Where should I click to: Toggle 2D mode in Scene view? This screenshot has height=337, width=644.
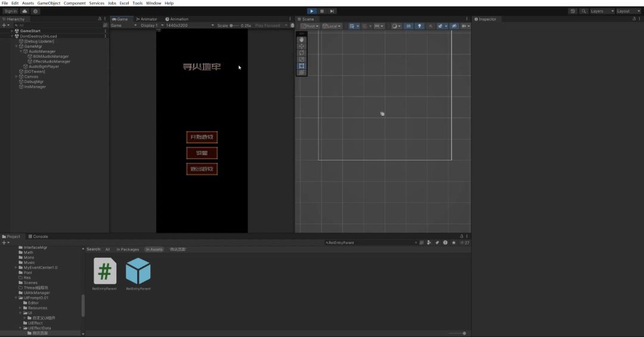[408, 26]
